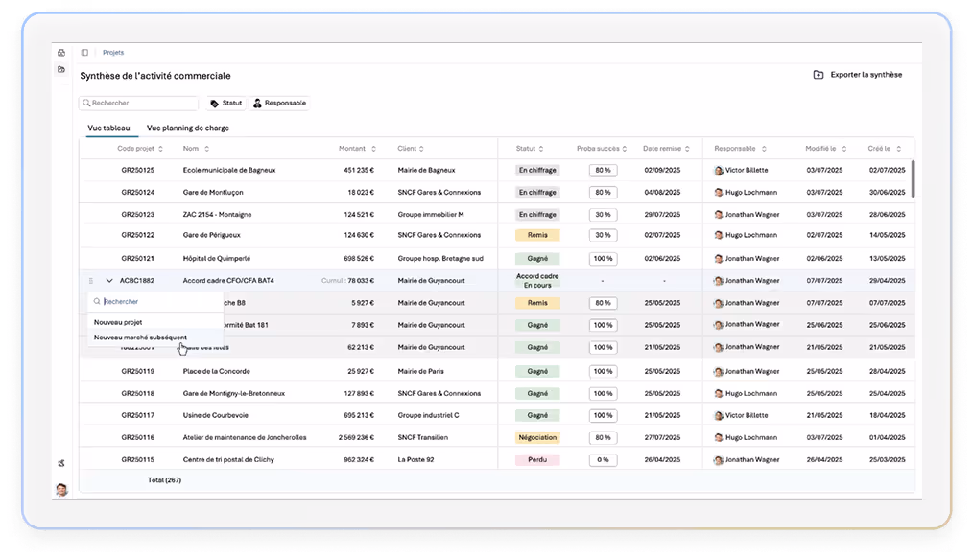Sort by the Statut column arrows
973x560 pixels.
point(541,149)
